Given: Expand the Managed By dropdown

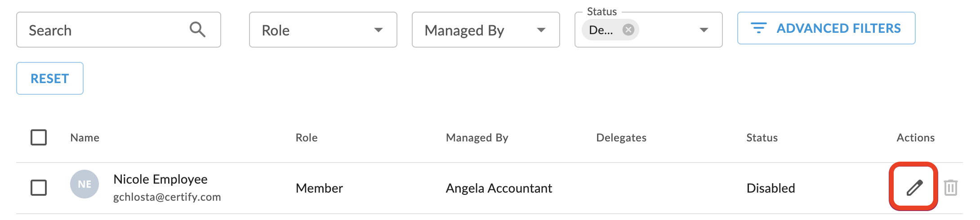Looking at the screenshot, I should pos(486,30).
